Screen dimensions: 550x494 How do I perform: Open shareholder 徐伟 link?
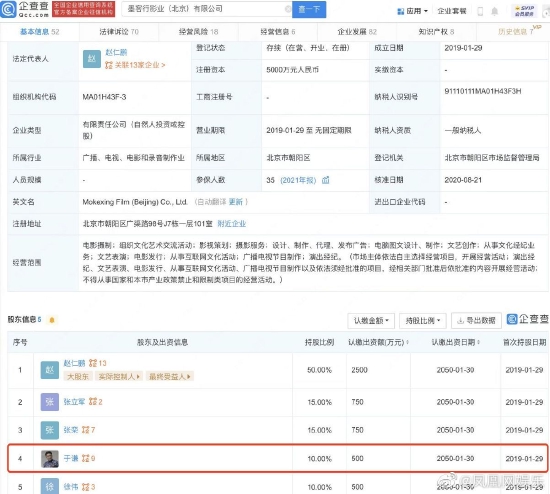[71, 487]
